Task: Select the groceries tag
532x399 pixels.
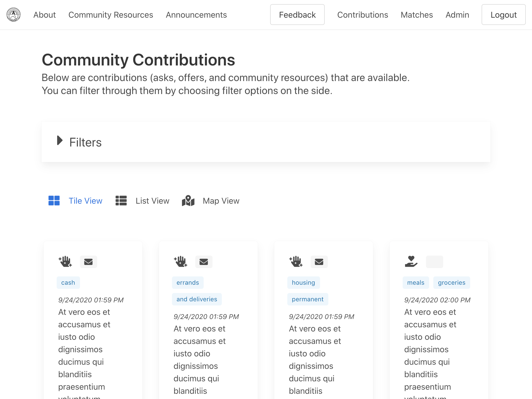Action: click(451, 283)
